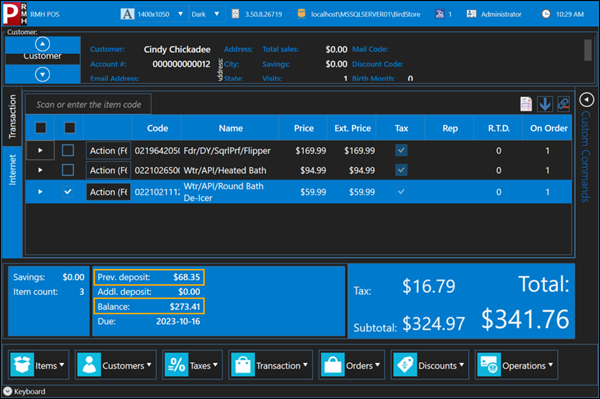Image resolution: width=600 pixels, height=399 pixels.
Task: Click Action button for Fdr/DY/SqrlPrf/Flipper
Action: (x=108, y=150)
